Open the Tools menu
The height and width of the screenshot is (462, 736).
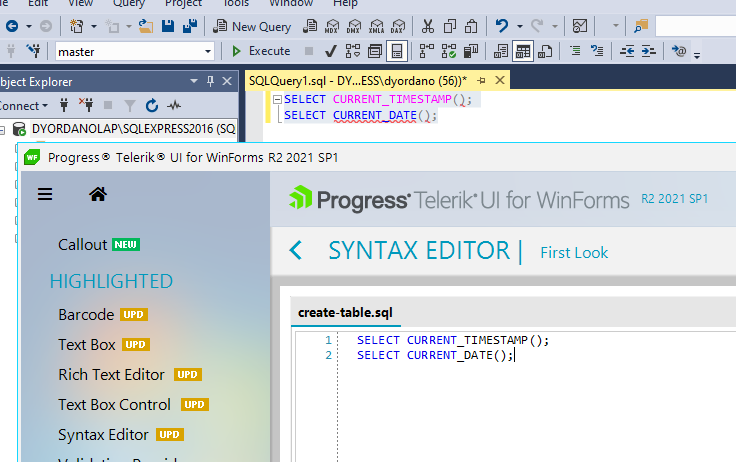(236, 3)
